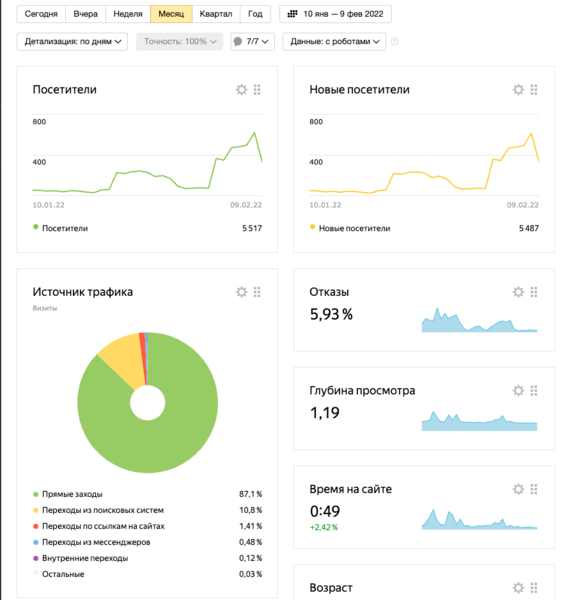
Task: Click the Отказы sparkline graph
Action: [x=479, y=320]
